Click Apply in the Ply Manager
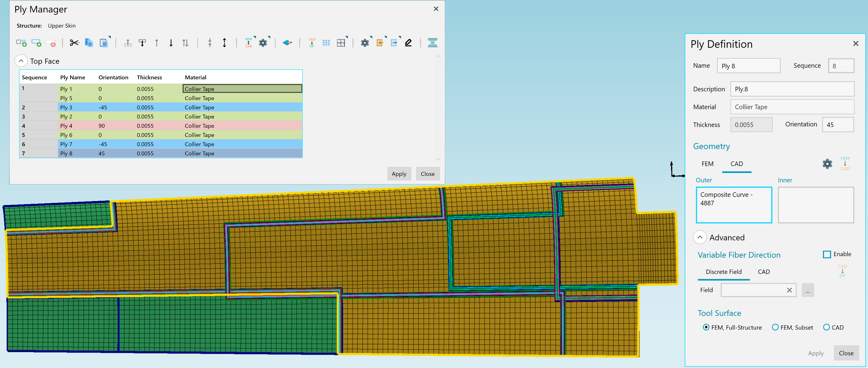868x368 pixels. 399,174
